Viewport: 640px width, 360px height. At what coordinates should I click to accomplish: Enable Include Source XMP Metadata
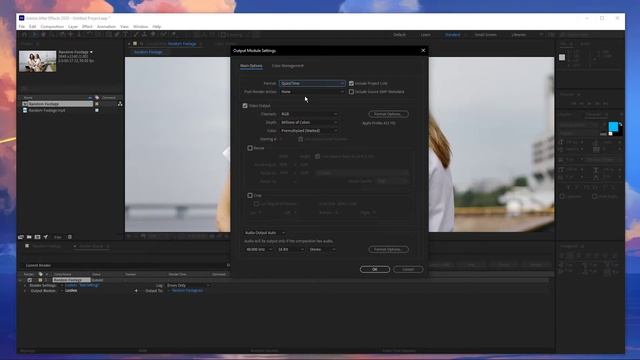pyautogui.click(x=351, y=92)
